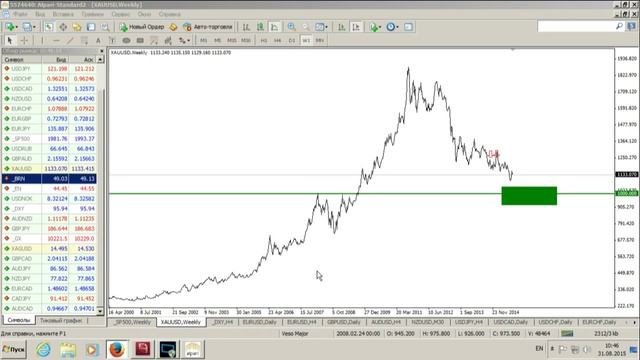Click the MetaEditor icon

173,27
